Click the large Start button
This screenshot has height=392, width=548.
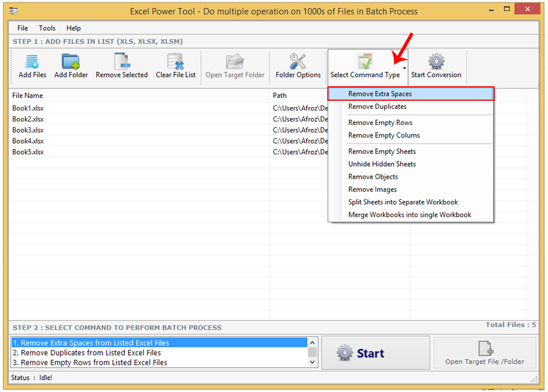pos(376,353)
